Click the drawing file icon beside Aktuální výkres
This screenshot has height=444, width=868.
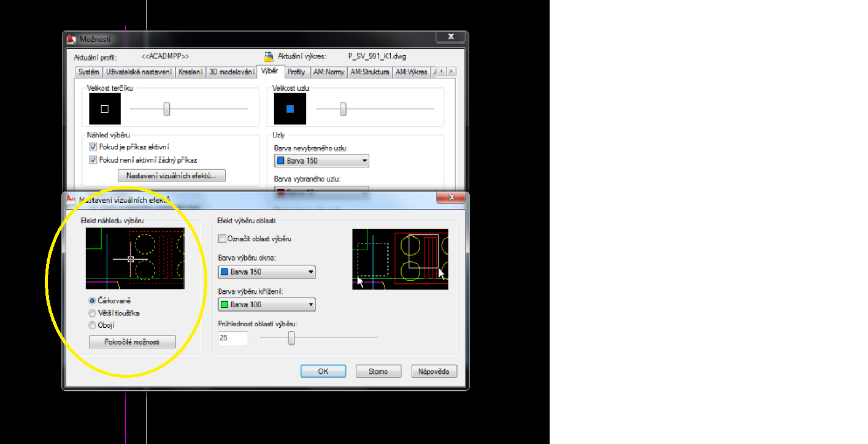(x=268, y=56)
